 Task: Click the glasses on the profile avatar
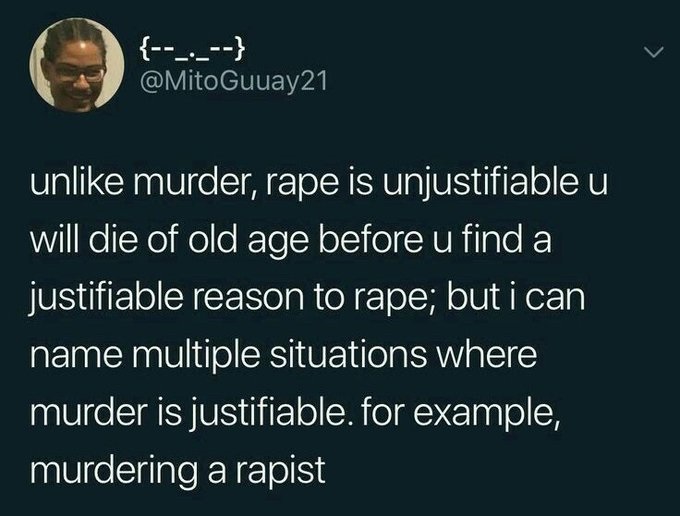tap(78, 73)
